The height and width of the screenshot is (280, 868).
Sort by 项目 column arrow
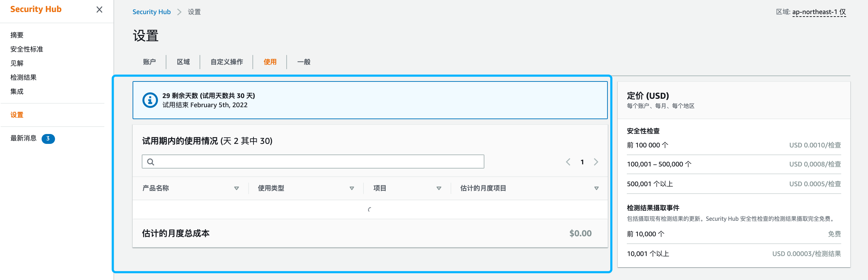(439, 188)
